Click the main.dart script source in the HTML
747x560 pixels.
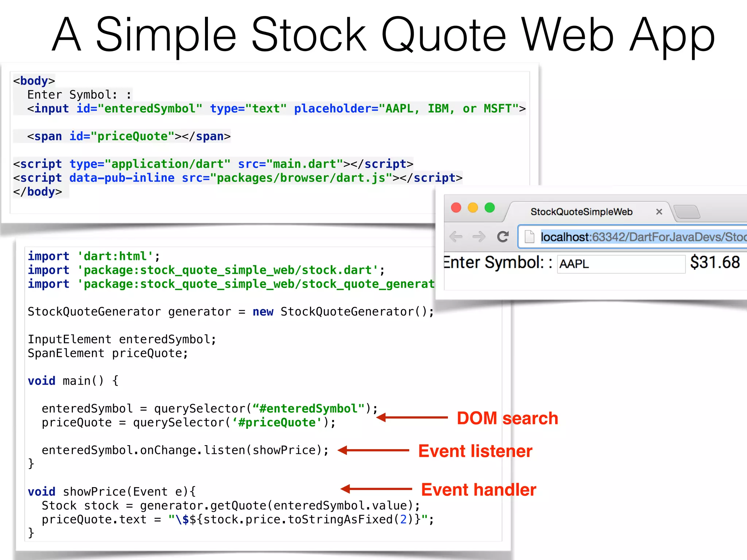[x=305, y=164]
